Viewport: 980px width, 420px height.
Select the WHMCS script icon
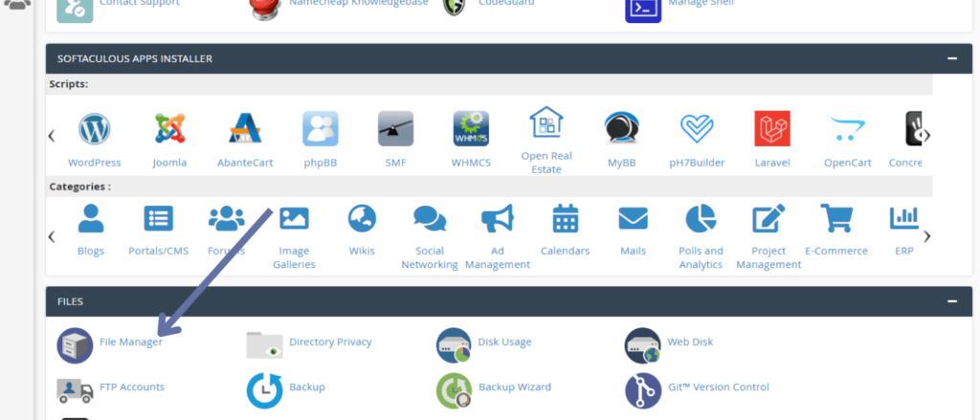[471, 129]
